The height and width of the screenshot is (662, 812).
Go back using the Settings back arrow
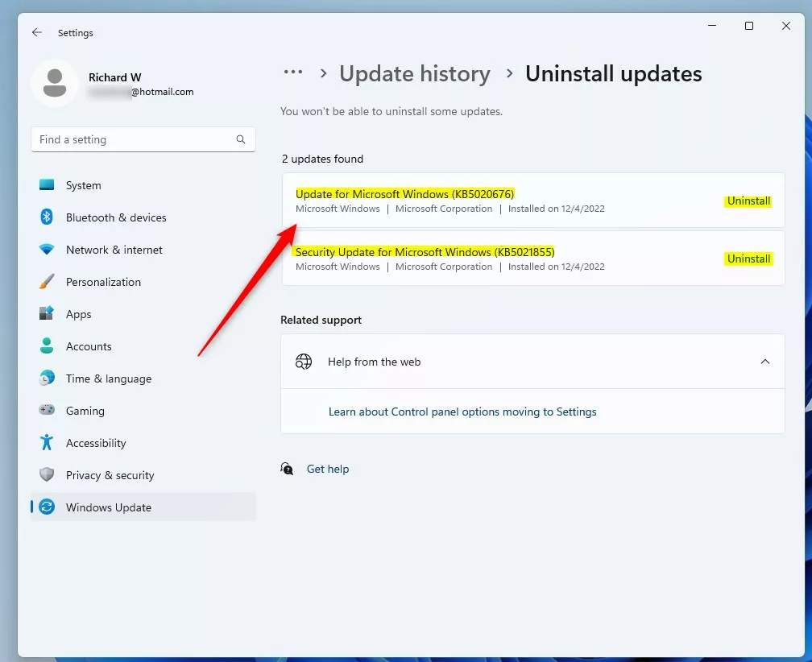tap(37, 32)
